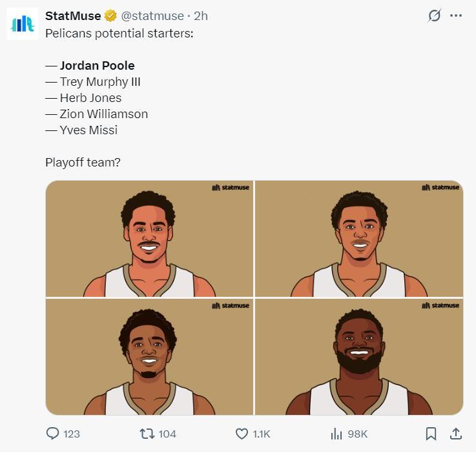Reply to the post via comment icon
The width and height of the screenshot is (476, 453).
(x=53, y=434)
